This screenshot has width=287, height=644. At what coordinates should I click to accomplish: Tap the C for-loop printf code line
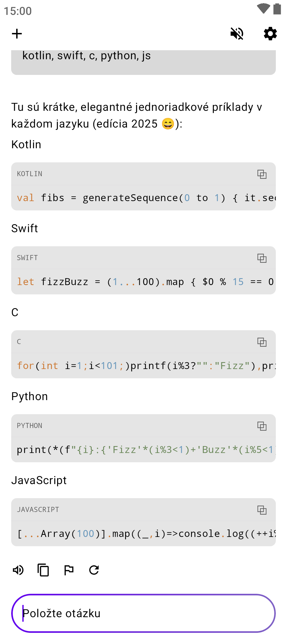coord(143,366)
